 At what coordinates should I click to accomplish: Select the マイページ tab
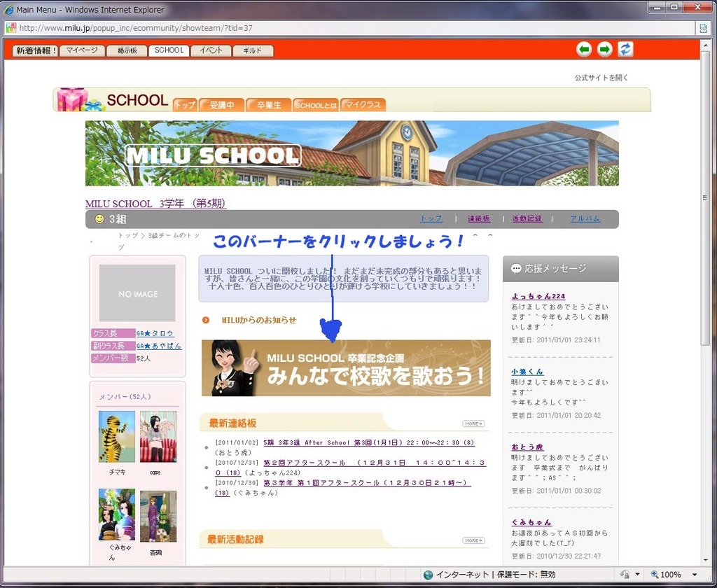82,50
